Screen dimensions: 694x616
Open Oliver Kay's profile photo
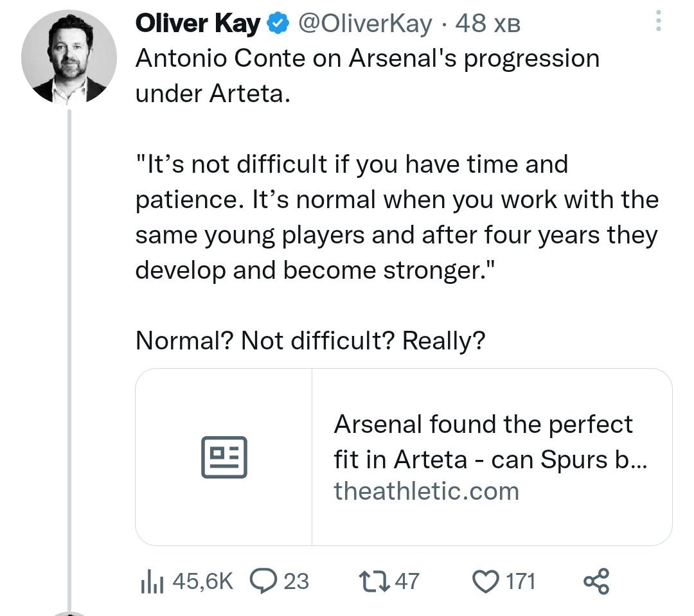pos(69,56)
